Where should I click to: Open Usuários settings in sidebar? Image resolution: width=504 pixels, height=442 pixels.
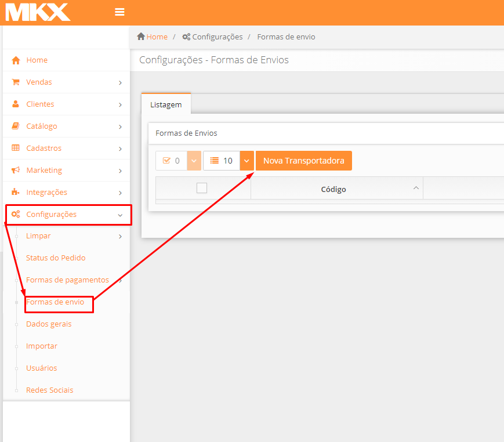coord(42,368)
